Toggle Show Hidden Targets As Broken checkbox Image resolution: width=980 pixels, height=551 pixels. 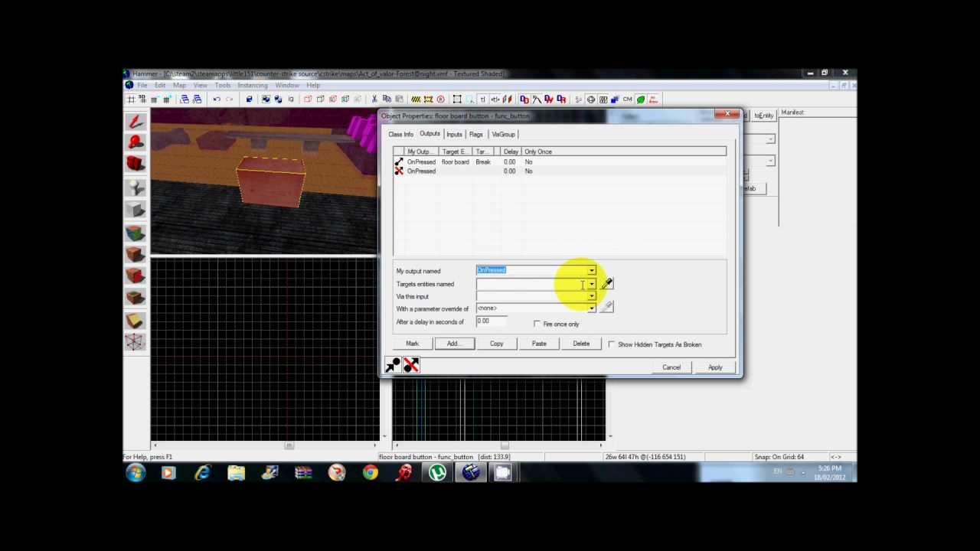coord(611,344)
